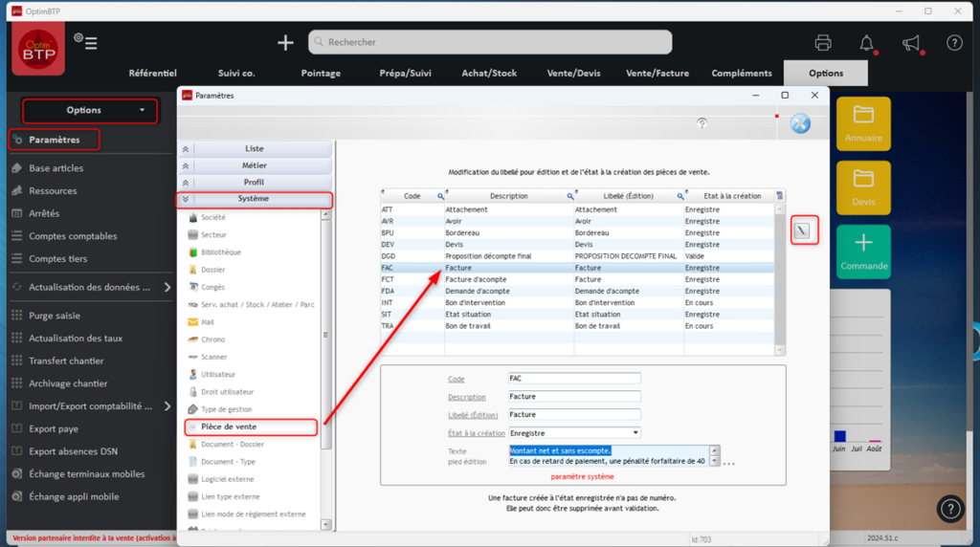Click the plus icon beside the search bar

click(285, 42)
